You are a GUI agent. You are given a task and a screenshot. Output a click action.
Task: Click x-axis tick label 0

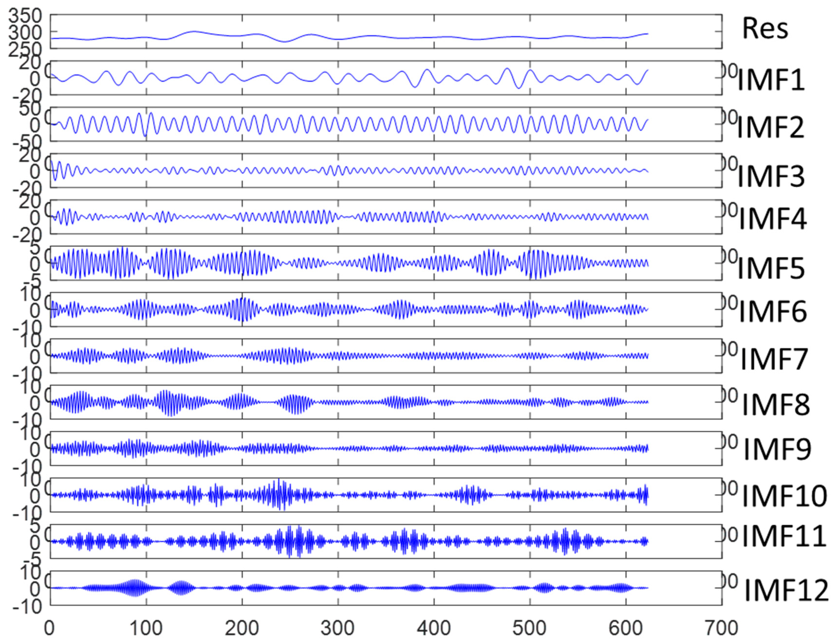(x=50, y=628)
